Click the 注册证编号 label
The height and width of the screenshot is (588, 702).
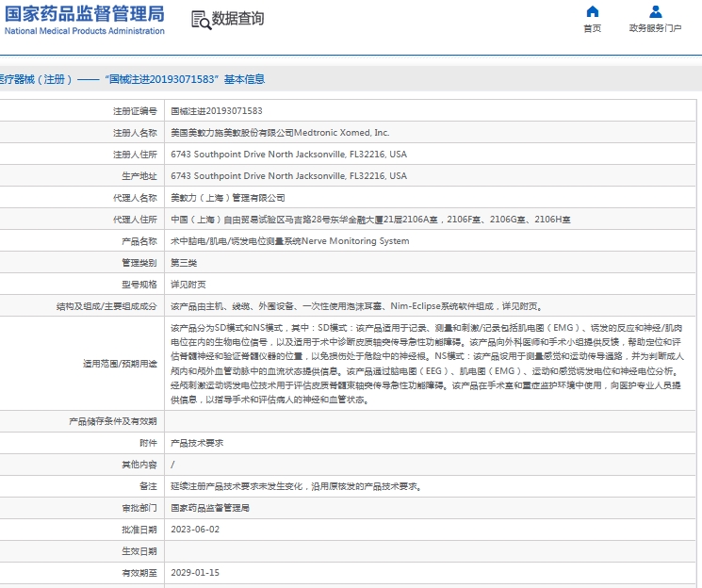(135, 111)
